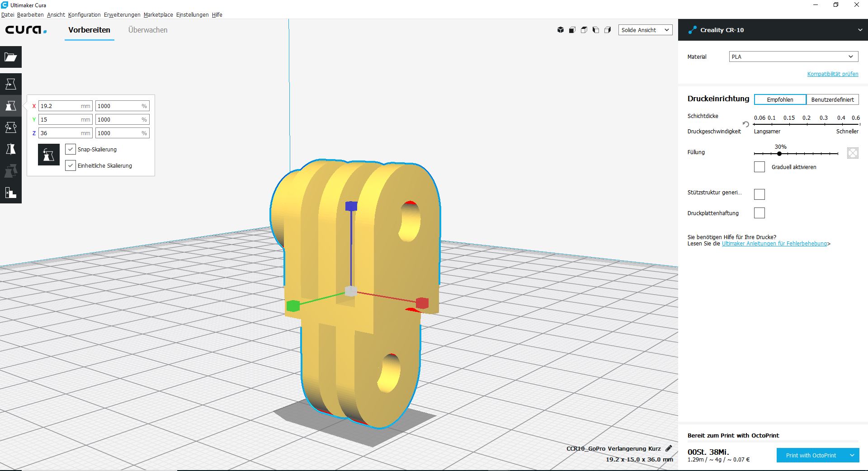
Task: Open the Kompatibilität prüfen link
Action: [x=833, y=74]
